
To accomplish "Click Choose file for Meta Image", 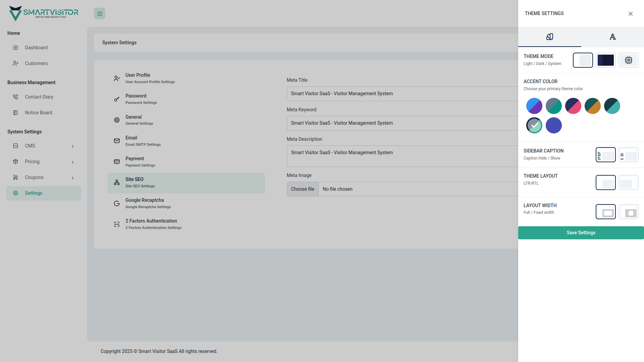I will pos(302,189).
